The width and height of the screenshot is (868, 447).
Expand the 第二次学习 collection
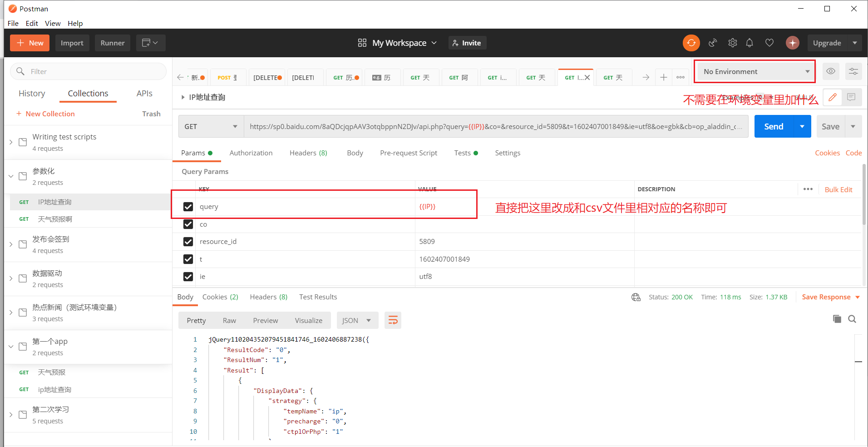[x=11, y=415]
